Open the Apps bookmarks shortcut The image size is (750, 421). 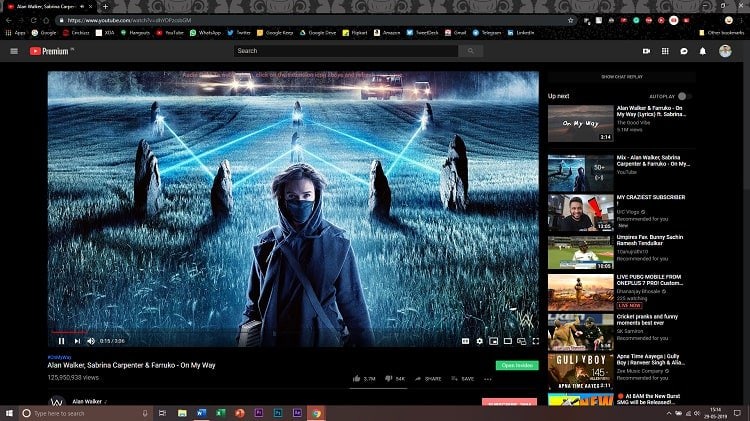click(15, 33)
